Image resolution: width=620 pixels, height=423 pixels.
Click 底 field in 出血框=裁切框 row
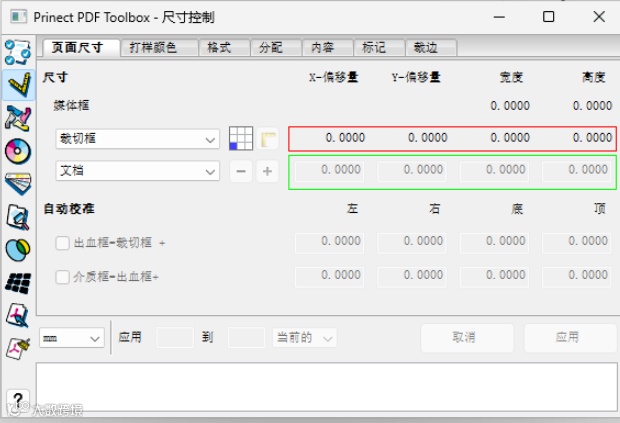[x=494, y=242]
